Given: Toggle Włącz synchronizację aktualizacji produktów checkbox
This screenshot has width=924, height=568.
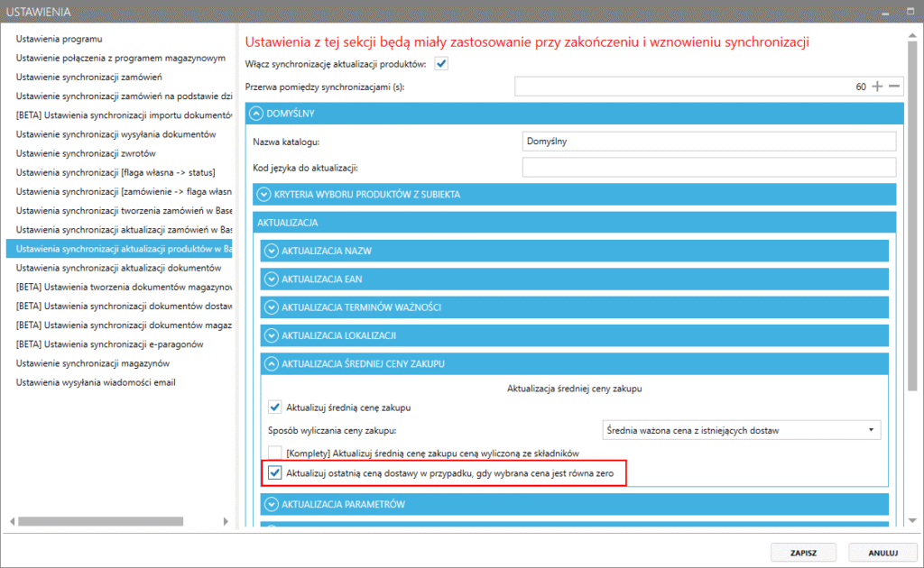Looking at the screenshot, I should point(441,63).
